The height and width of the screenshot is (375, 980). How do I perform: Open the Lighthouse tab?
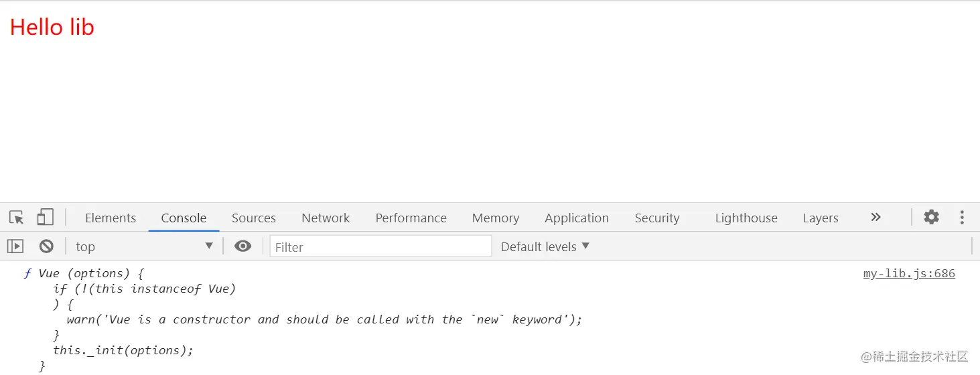(x=746, y=218)
